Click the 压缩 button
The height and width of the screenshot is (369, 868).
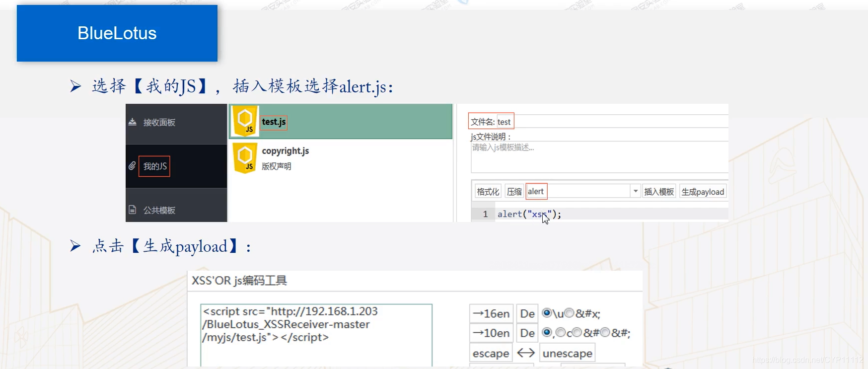[x=514, y=192]
